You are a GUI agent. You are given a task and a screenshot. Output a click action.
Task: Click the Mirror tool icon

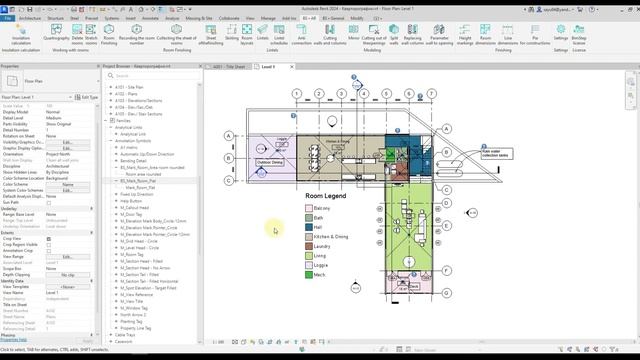click(353, 32)
